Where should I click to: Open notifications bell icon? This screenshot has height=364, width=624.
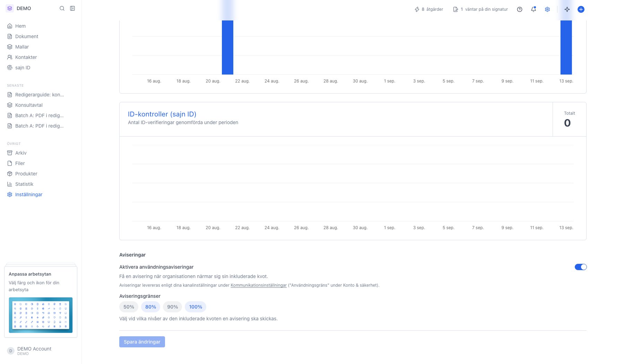click(x=534, y=9)
